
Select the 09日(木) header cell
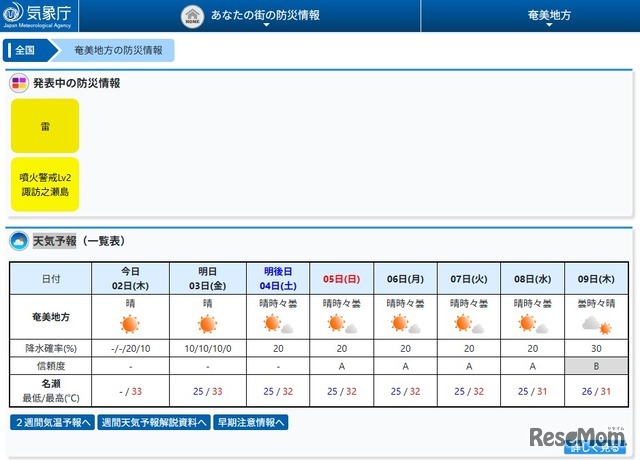click(x=596, y=278)
